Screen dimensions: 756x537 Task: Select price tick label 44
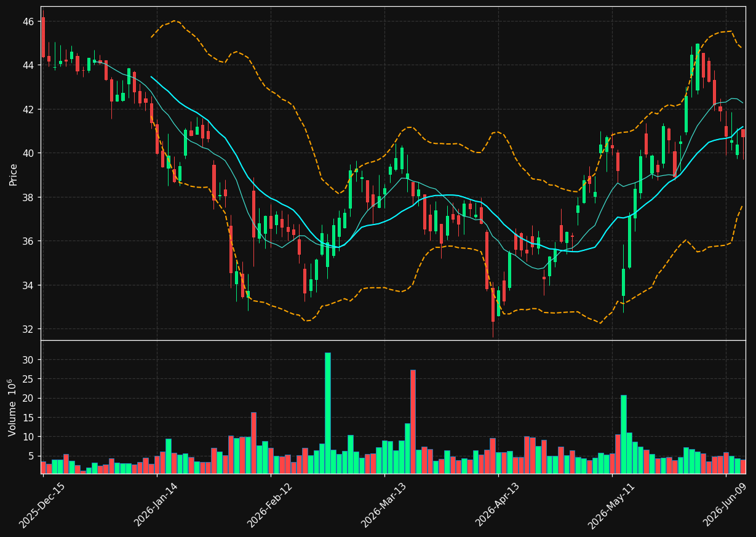(x=28, y=65)
